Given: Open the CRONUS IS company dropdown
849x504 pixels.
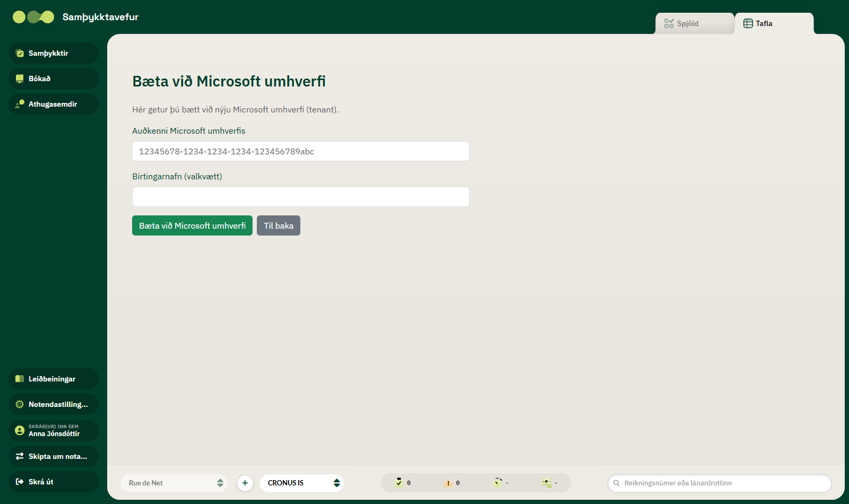Looking at the screenshot, I should pos(301,483).
